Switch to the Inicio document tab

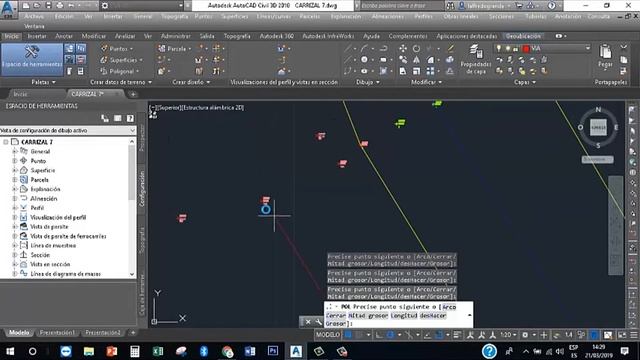[20, 94]
